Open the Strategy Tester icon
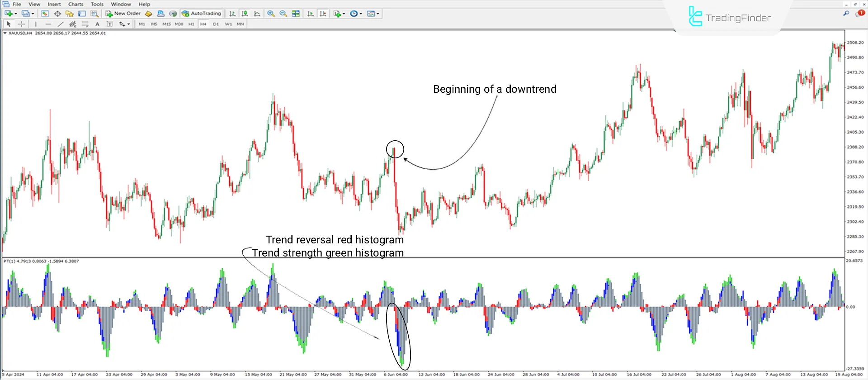This screenshot has width=868, height=380. coord(94,14)
